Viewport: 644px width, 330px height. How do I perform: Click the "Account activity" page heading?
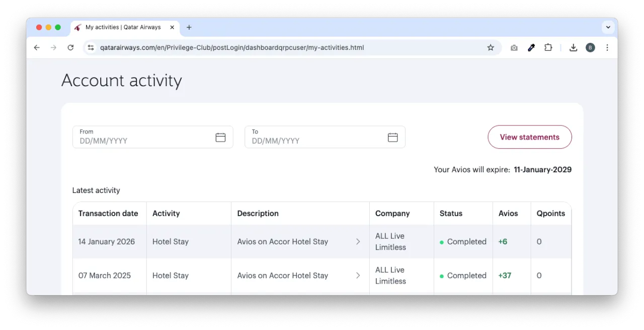(x=122, y=81)
